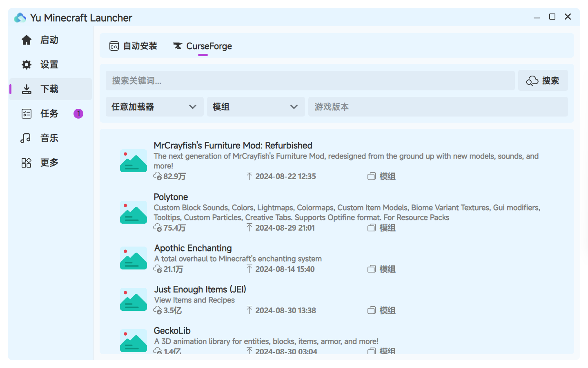Click the 模组 category icon in Polytone row

click(371, 228)
